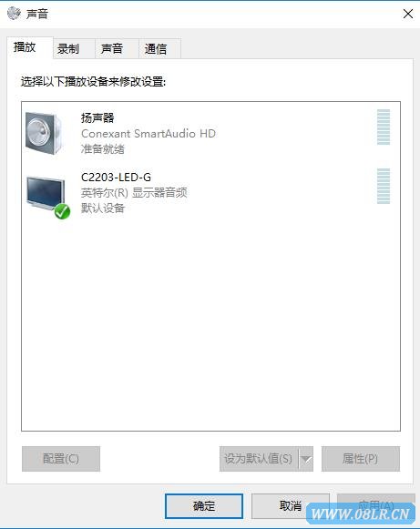The width and height of the screenshot is (420, 529).
Task: Click the 扬声器 volume level meter
Action: tap(384, 127)
